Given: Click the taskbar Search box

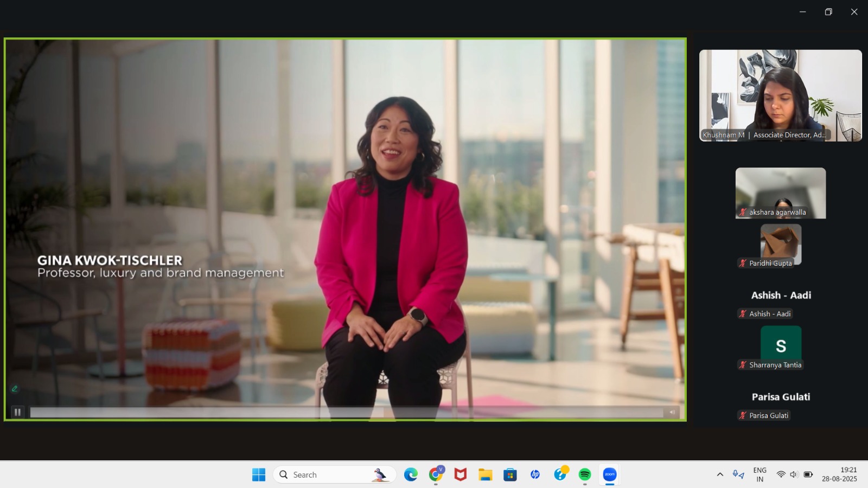Looking at the screenshot, I should point(334,475).
